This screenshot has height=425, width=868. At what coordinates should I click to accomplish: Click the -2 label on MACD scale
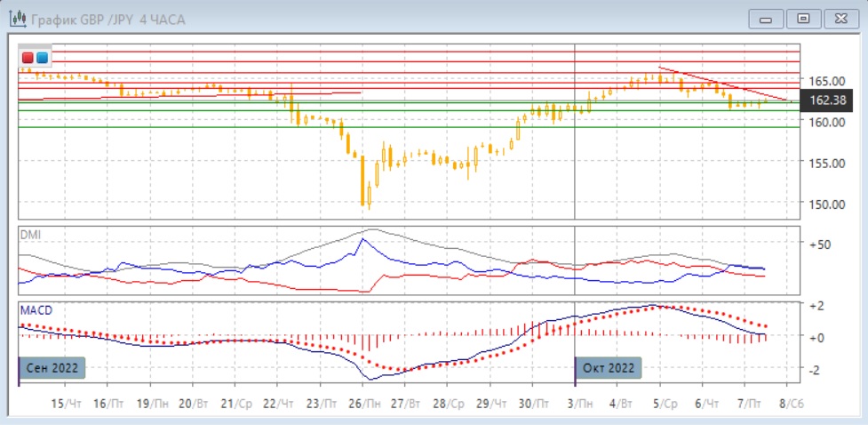pyautogui.click(x=814, y=368)
